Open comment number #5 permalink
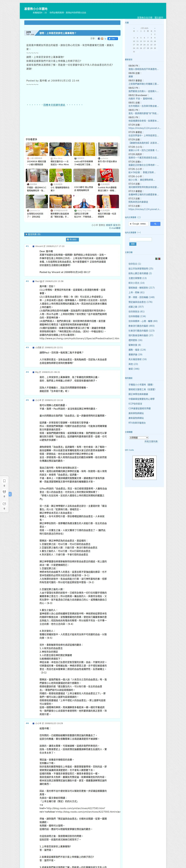Viewport: 186px width, 868px height. [27, 400]
